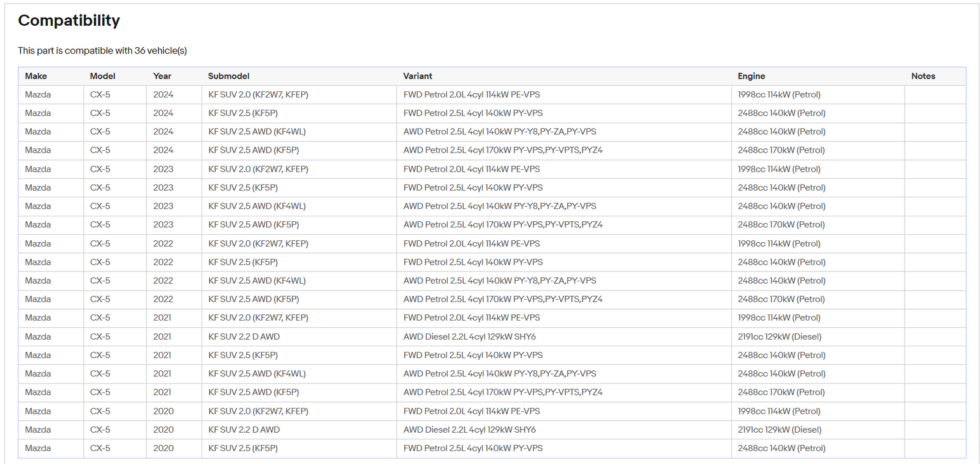Screen dimensions: 980x464
Task: Click 2023 KF4WL row engine 2488cc 140kW
Action: click(782, 206)
